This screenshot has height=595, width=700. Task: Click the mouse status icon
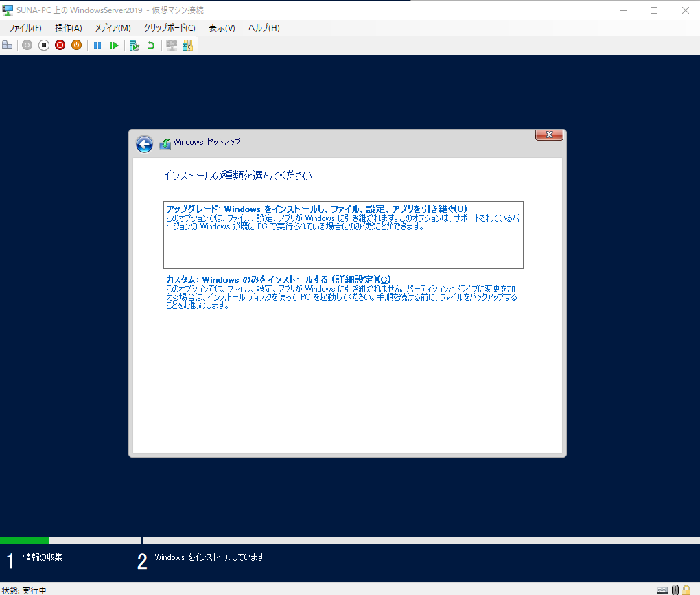click(675, 590)
